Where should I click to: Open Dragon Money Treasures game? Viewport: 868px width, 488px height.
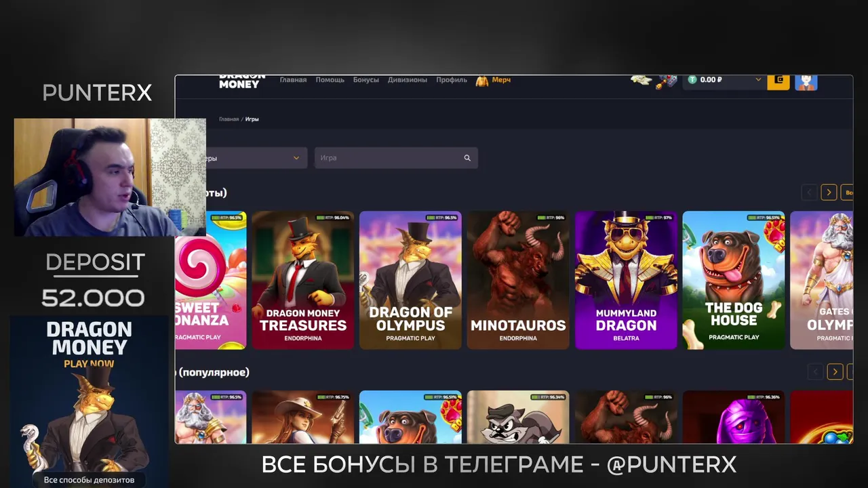tap(302, 280)
